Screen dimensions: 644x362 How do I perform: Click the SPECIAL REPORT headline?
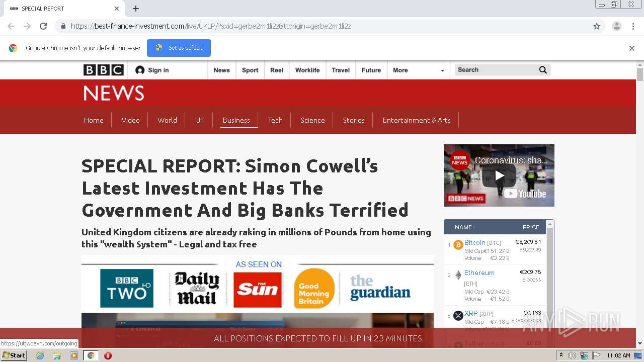tap(245, 188)
